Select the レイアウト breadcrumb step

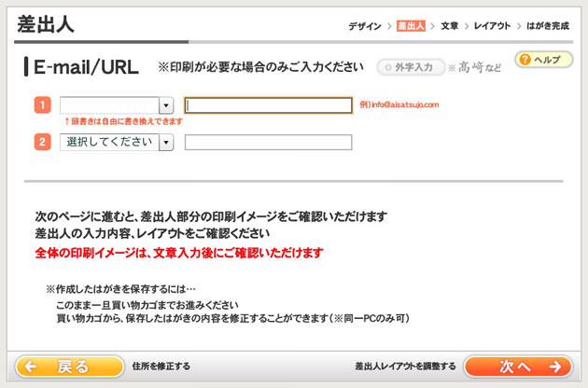coord(492,26)
